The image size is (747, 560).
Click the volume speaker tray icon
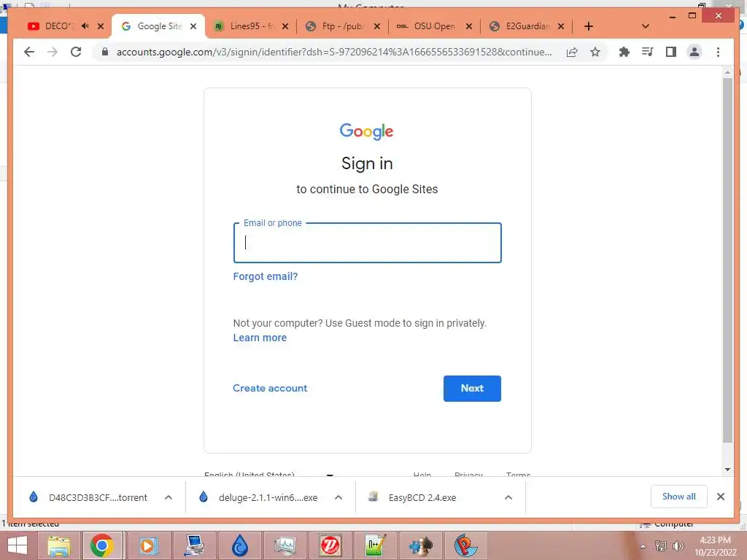coord(678,545)
